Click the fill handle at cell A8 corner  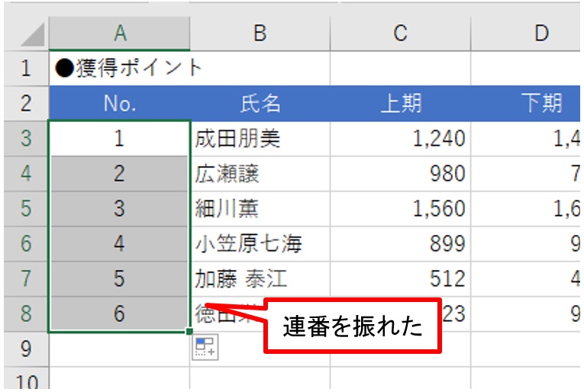189,331
